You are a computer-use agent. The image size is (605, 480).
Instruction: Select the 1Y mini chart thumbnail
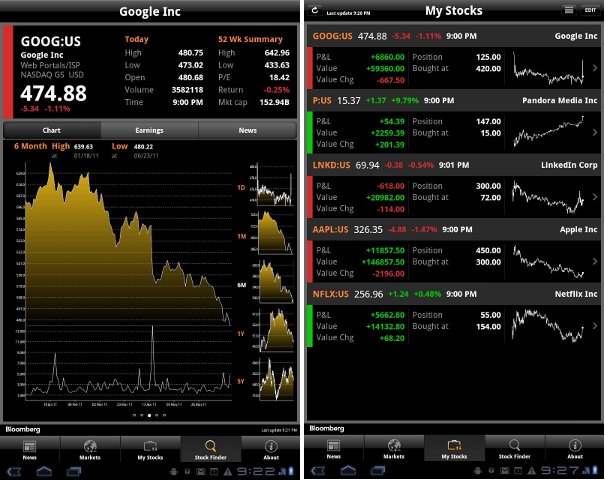272,330
